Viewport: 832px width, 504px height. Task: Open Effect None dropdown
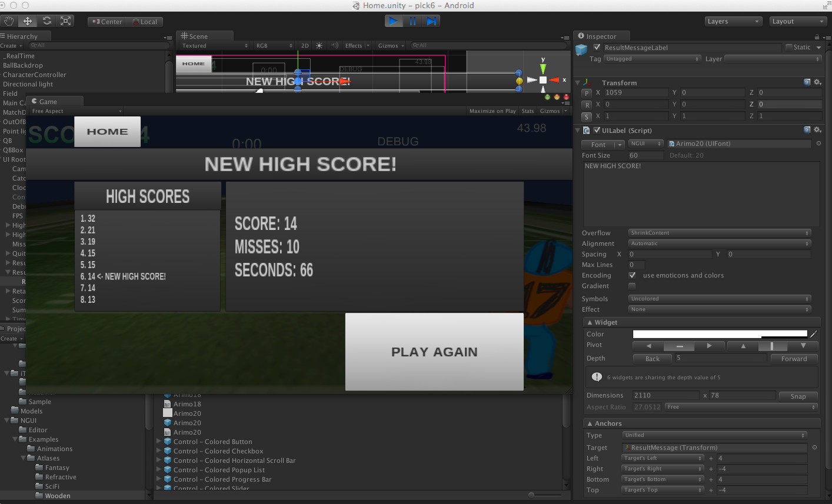click(x=720, y=309)
